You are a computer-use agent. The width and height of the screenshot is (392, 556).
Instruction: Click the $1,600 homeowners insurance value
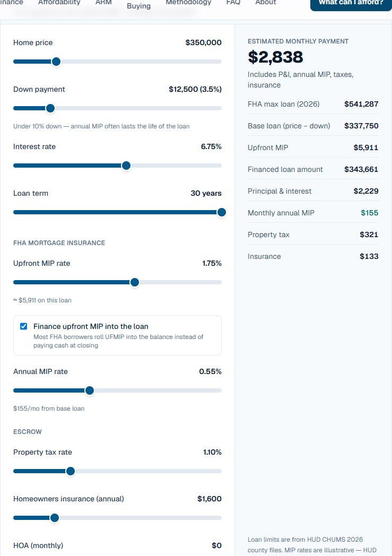pyautogui.click(x=210, y=499)
